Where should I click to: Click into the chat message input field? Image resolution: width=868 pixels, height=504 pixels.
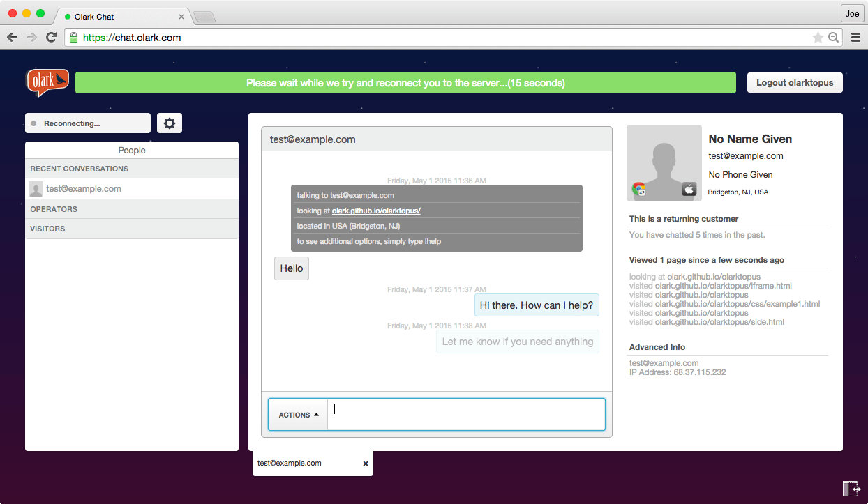466,415
